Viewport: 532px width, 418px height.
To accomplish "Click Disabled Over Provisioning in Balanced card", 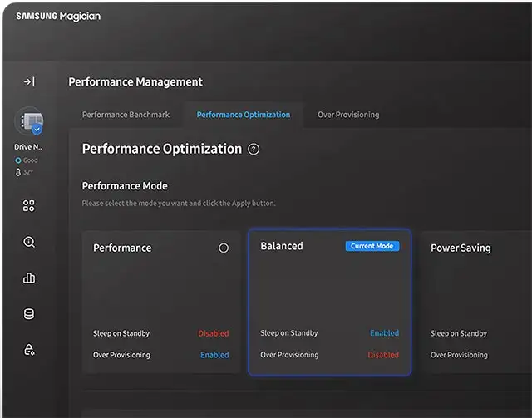I will point(383,355).
